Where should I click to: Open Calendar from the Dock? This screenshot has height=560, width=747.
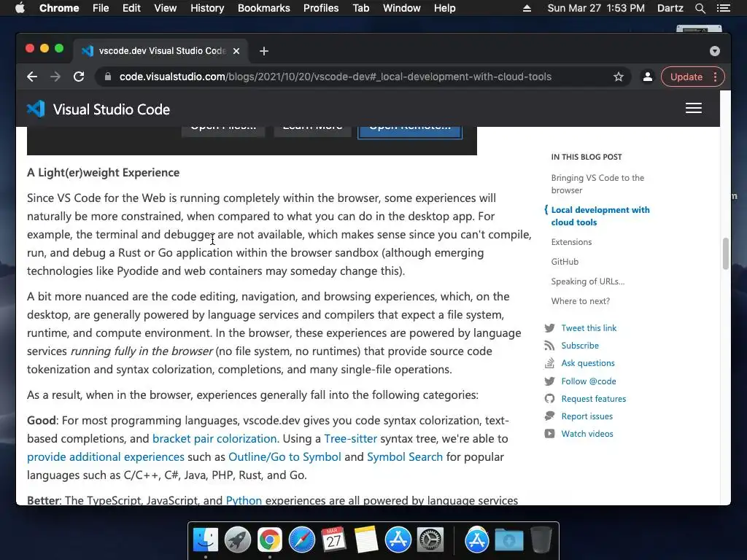333,540
